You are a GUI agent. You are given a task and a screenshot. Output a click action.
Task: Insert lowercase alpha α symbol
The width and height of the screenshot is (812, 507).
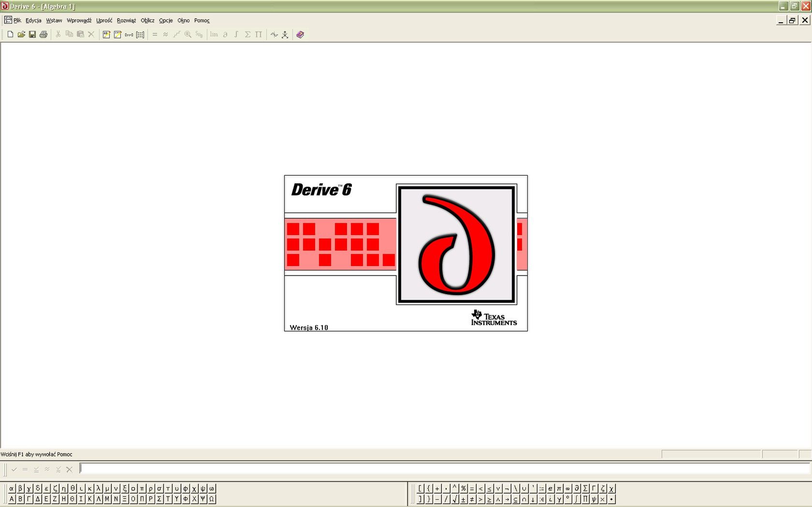tap(12, 488)
